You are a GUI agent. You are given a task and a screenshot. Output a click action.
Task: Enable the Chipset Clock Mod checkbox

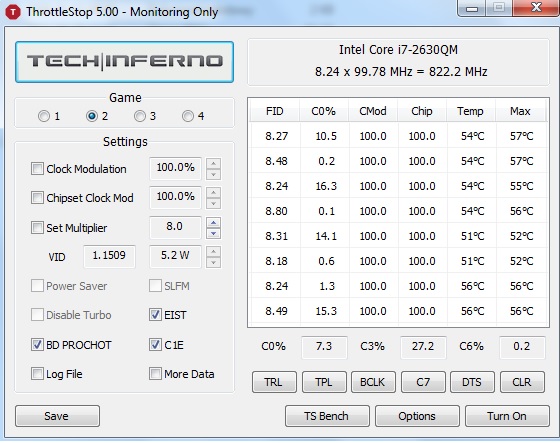(x=37, y=198)
